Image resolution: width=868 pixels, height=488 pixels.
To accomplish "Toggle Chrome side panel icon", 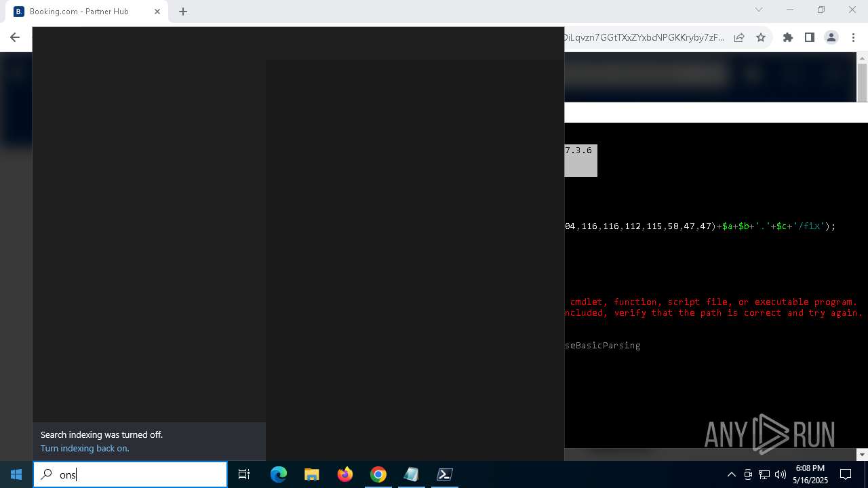I will 810,38.
